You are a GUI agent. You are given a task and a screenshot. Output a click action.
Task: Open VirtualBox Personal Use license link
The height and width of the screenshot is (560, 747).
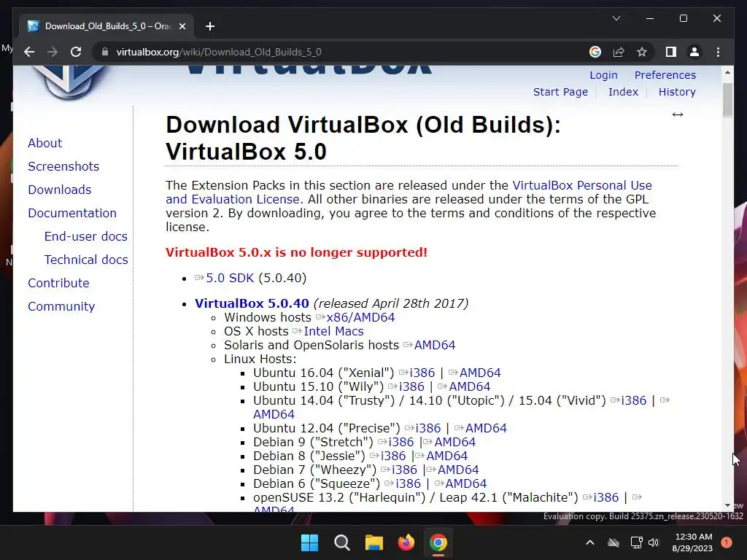[x=582, y=185]
